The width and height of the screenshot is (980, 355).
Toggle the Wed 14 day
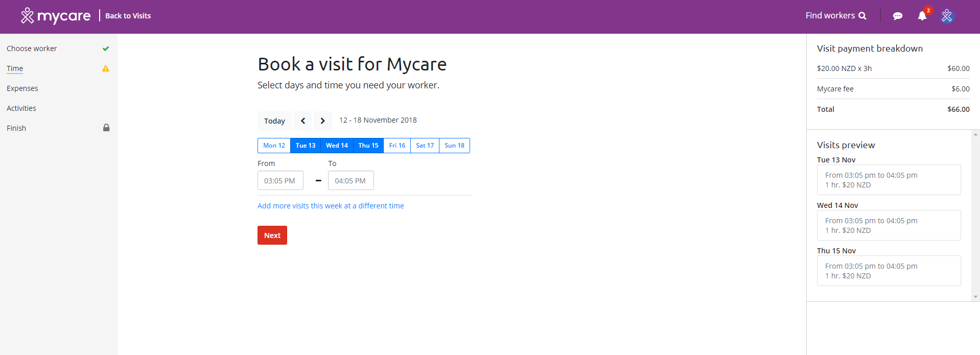(337, 146)
